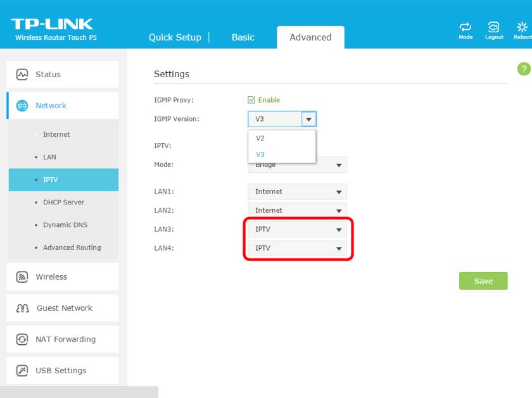Open NAT Forwarding icon
Image resolution: width=532 pixels, height=398 pixels.
22,339
